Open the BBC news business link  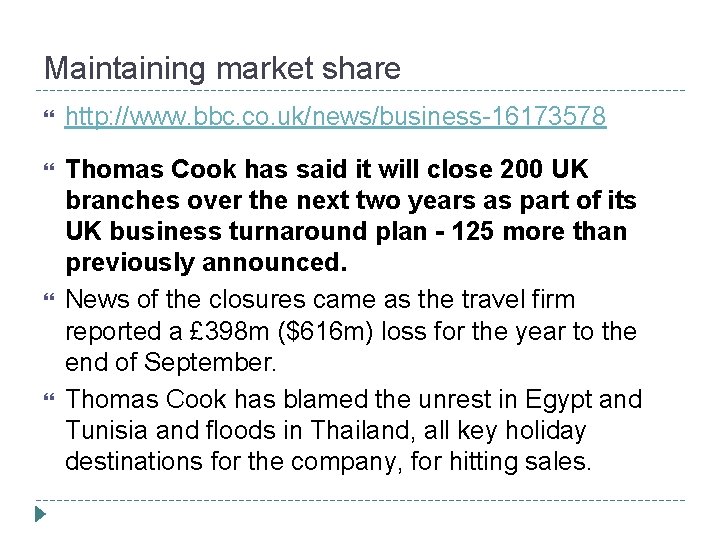point(335,118)
